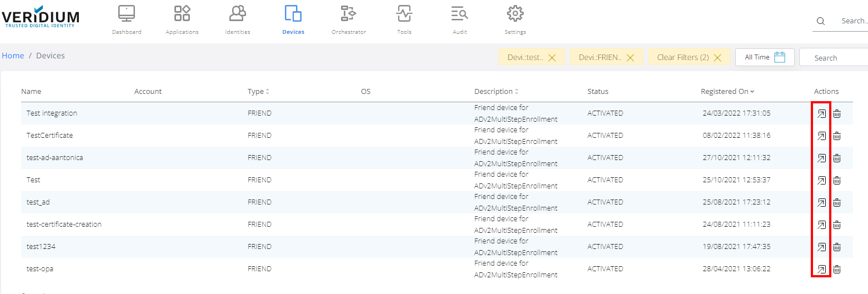Open details for test-ad-aantonica device
Image resolution: width=868 pixels, height=294 pixels.
click(821, 158)
